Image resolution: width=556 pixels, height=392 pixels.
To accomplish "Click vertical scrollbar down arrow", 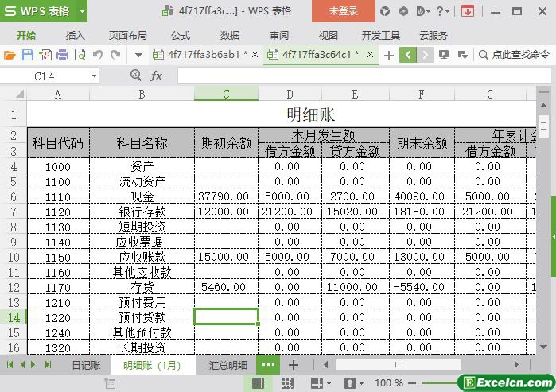I will click(x=543, y=347).
